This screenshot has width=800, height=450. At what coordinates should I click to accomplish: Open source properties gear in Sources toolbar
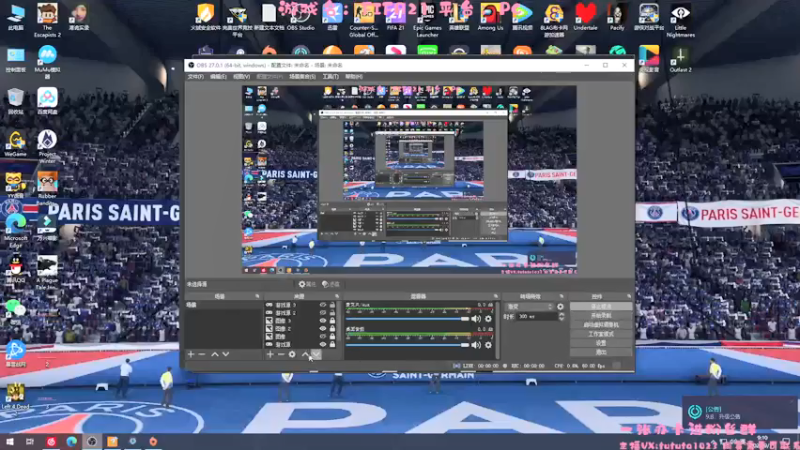click(292, 354)
